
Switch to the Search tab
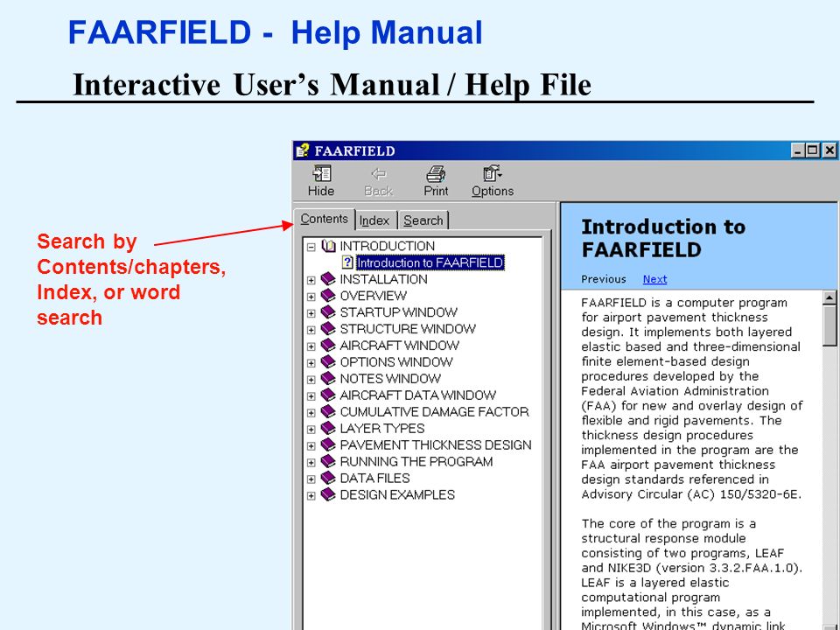pyautogui.click(x=423, y=220)
